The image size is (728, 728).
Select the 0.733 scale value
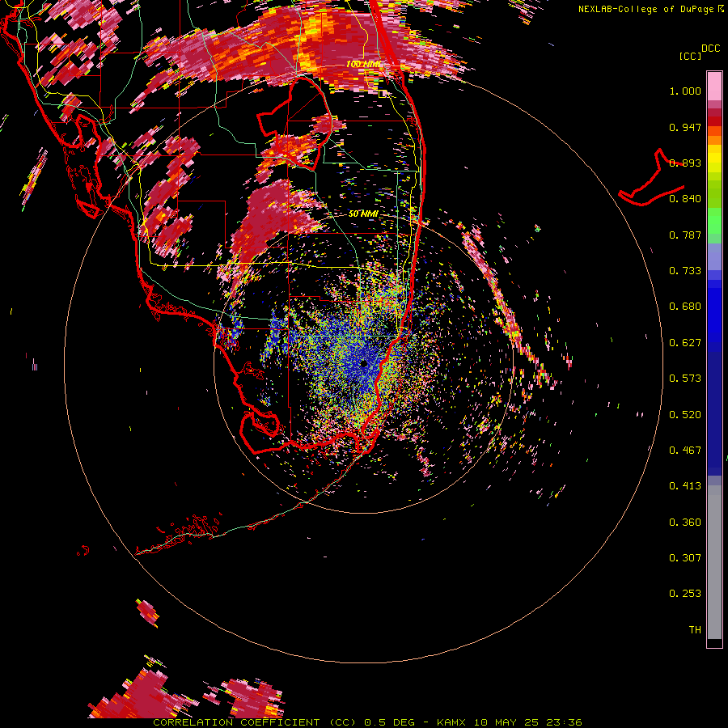685,271
